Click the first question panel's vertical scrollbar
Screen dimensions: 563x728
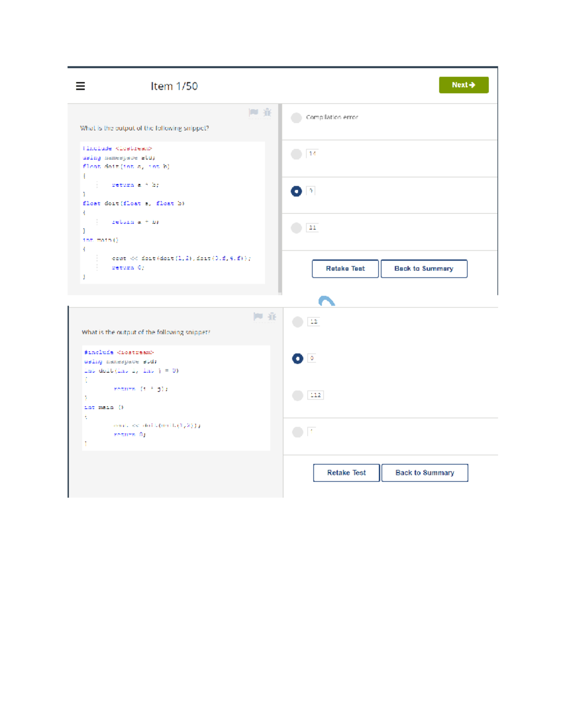click(x=280, y=199)
